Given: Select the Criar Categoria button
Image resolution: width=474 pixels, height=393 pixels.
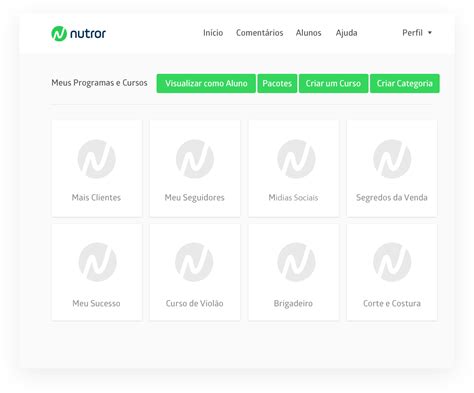Looking at the screenshot, I should [x=405, y=83].
